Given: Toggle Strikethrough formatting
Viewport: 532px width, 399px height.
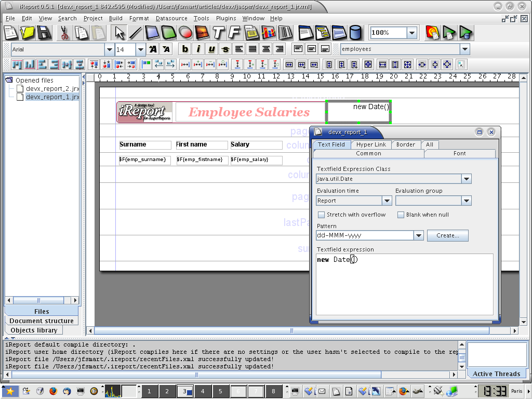Looking at the screenshot, I should pos(225,49).
